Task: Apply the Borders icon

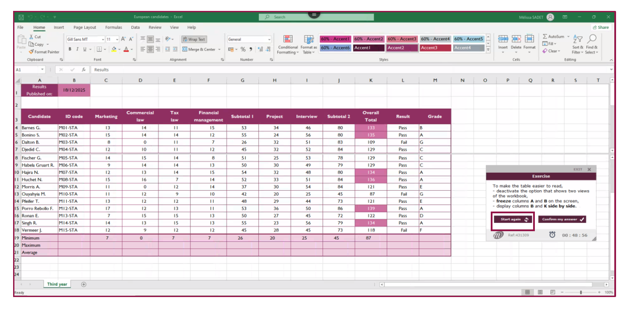Action: (99, 49)
